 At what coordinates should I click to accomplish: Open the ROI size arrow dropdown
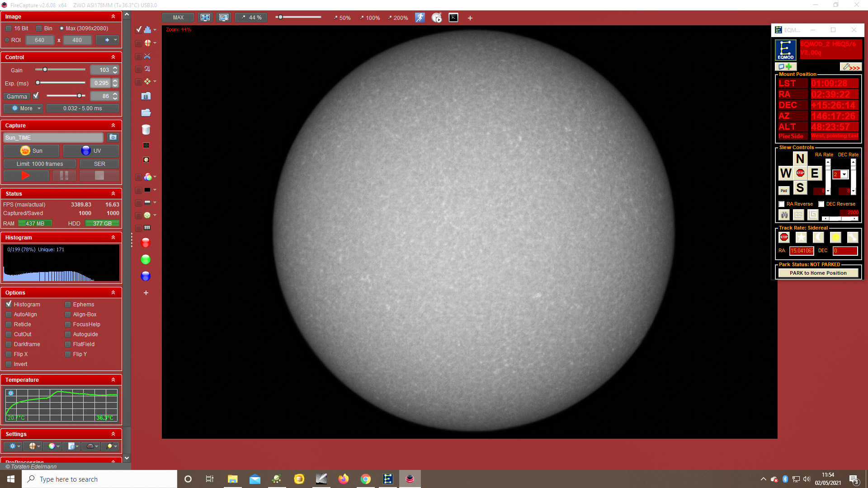pyautogui.click(x=108, y=40)
